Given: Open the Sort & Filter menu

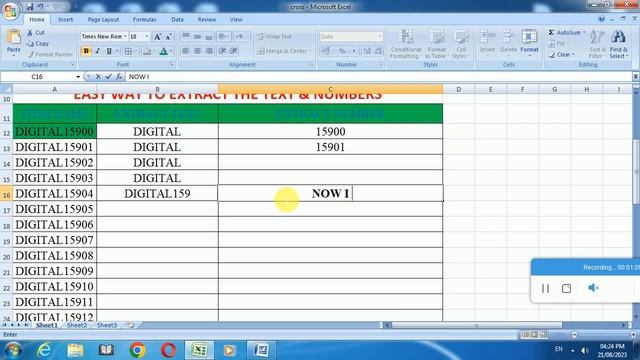Looking at the screenshot, I should click(597, 44).
